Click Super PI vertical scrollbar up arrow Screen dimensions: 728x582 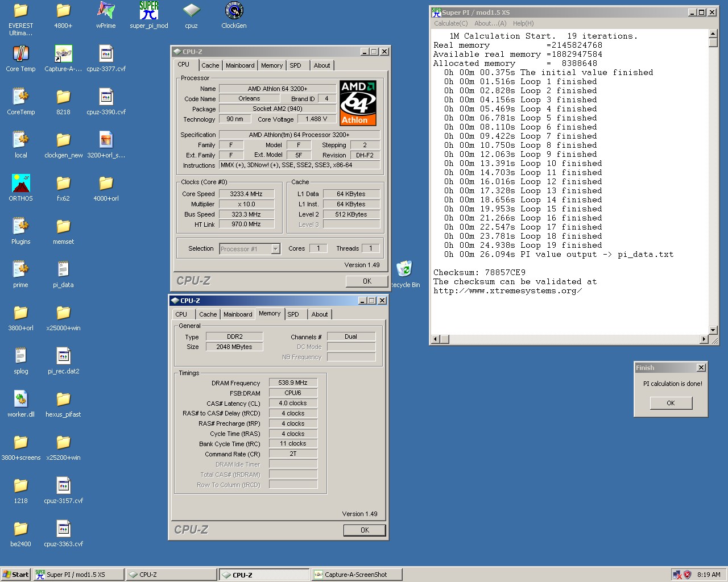[713, 34]
